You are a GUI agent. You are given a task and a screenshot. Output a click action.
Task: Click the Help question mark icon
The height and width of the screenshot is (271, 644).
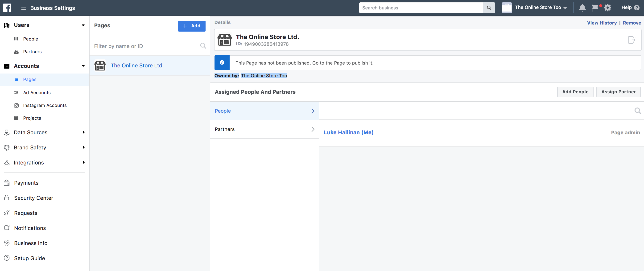click(x=637, y=8)
